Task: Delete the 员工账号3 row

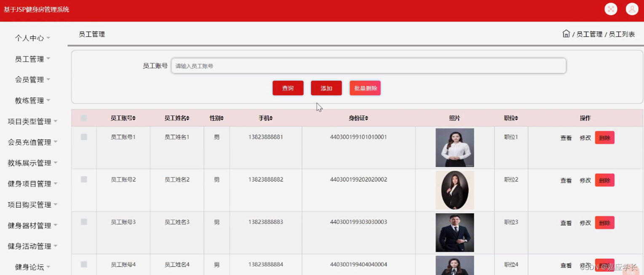Action: coord(604,223)
